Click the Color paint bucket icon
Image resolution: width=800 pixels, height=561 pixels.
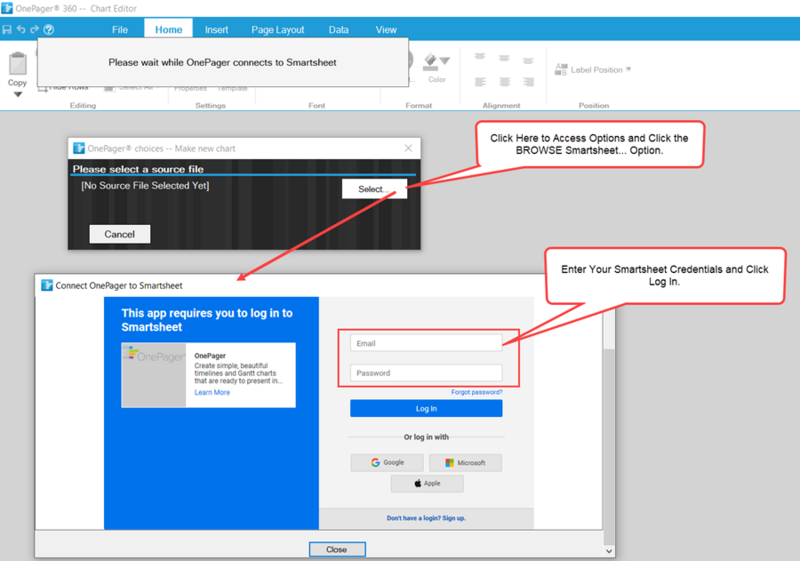(431, 63)
